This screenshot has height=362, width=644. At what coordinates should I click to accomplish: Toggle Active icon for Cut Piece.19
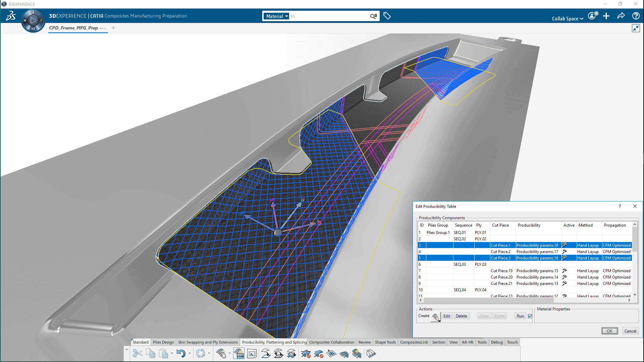[565, 270]
